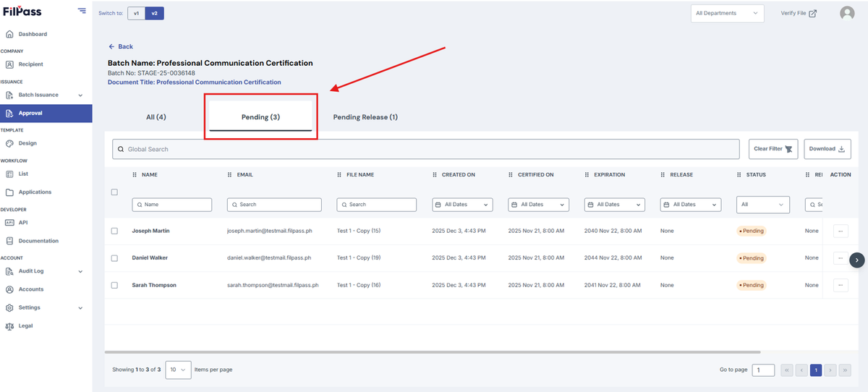Change items per page dropdown
The width and height of the screenshot is (868, 392).
pyautogui.click(x=179, y=370)
